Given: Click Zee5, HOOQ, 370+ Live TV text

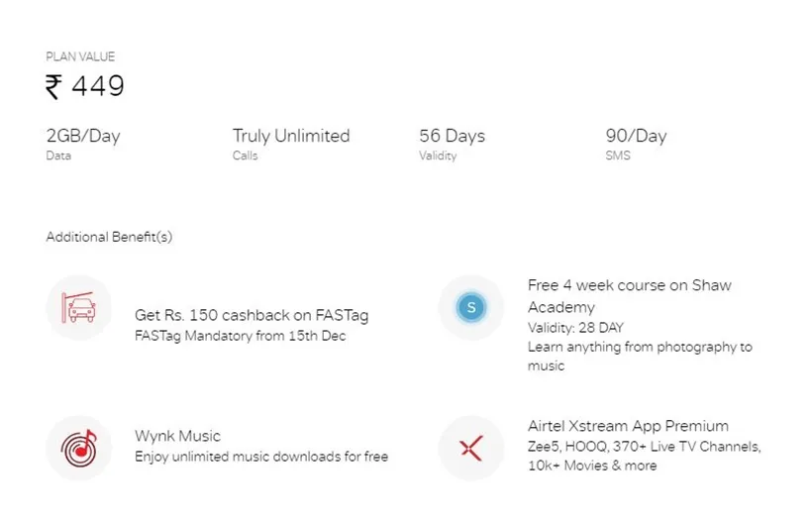Looking at the screenshot, I should (645, 447).
